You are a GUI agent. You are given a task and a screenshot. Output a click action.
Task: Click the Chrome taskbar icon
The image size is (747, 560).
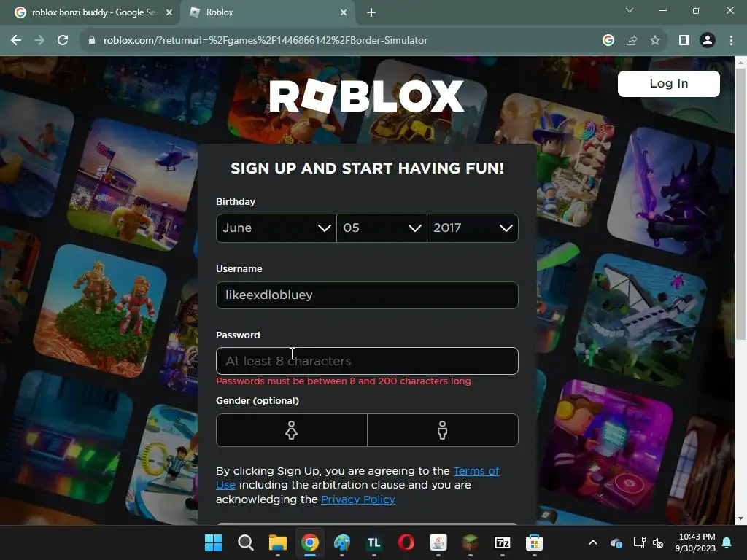tap(309, 542)
